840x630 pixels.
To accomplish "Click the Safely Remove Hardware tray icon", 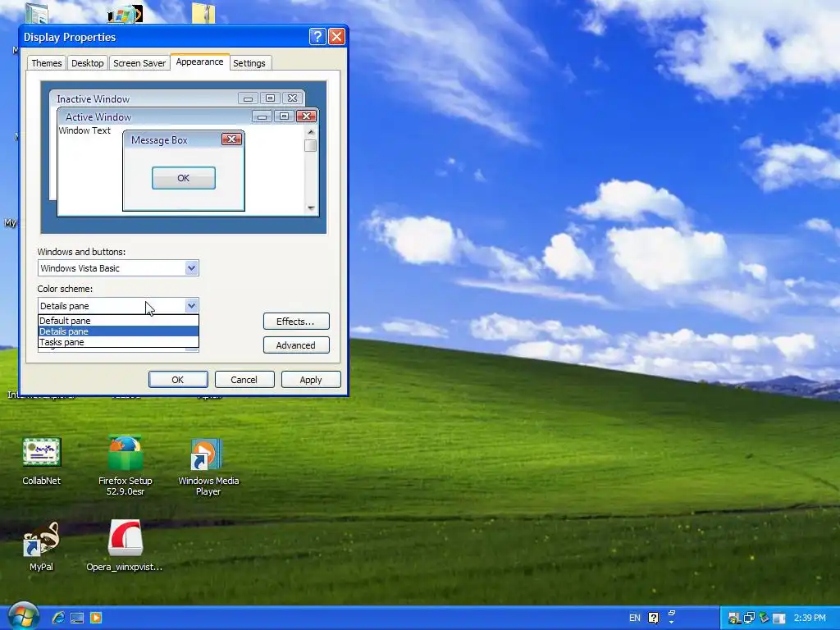I will pyautogui.click(x=764, y=619).
